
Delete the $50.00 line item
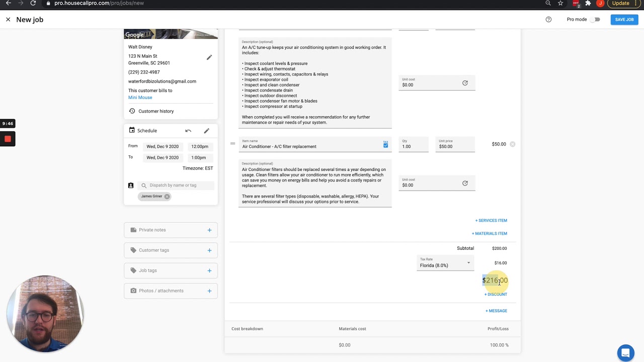(512, 144)
